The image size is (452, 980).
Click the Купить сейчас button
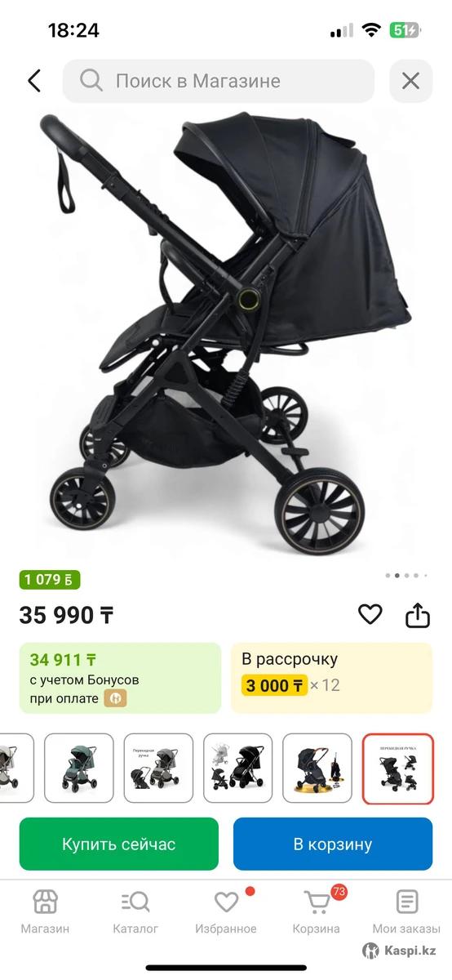click(x=119, y=844)
